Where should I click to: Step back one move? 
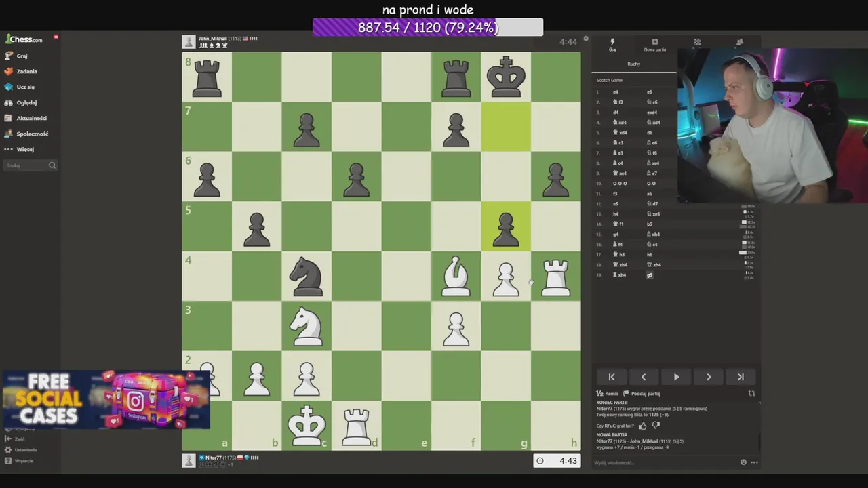tap(644, 377)
